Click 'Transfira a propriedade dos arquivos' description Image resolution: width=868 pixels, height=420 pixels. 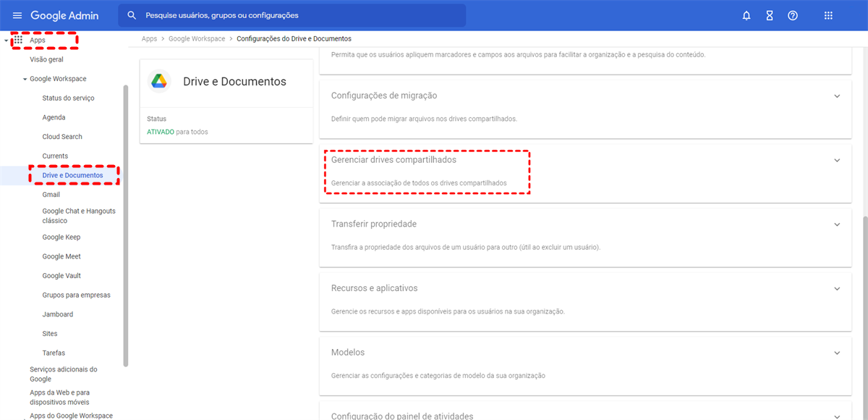click(465, 247)
